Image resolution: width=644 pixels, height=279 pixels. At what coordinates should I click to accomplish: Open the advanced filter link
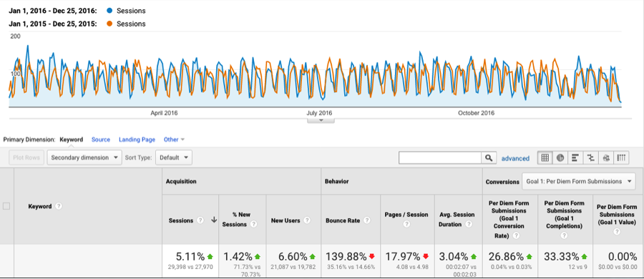pyautogui.click(x=515, y=158)
